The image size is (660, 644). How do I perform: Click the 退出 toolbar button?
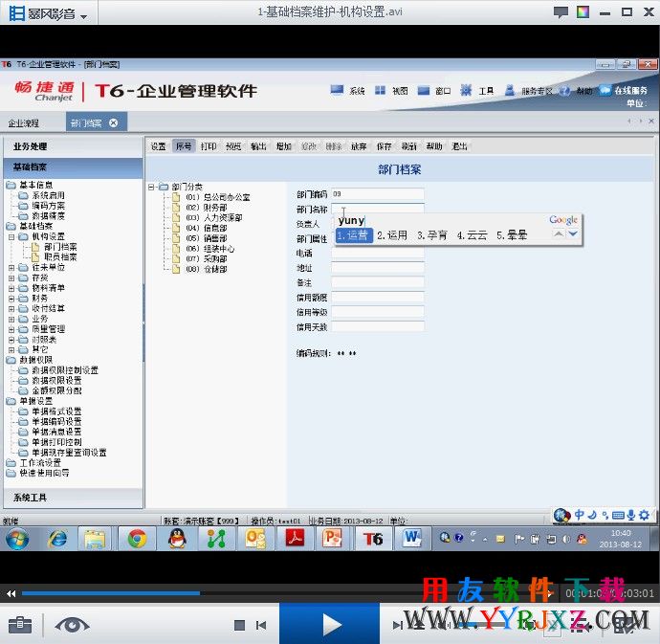pos(459,146)
